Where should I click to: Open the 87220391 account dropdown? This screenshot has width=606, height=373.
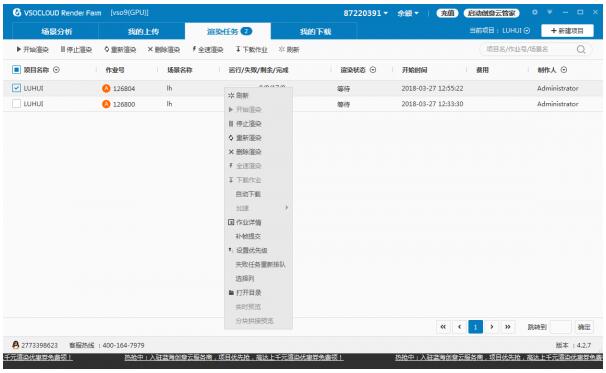366,13
